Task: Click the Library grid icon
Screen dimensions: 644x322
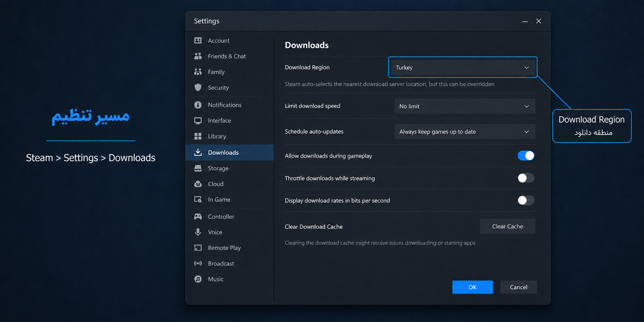Action: 198,136
